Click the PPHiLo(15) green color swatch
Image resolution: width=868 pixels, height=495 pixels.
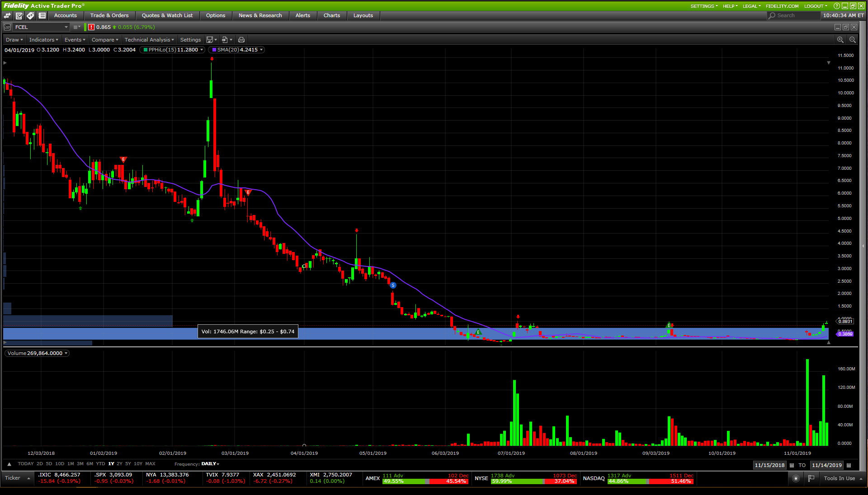pos(146,50)
